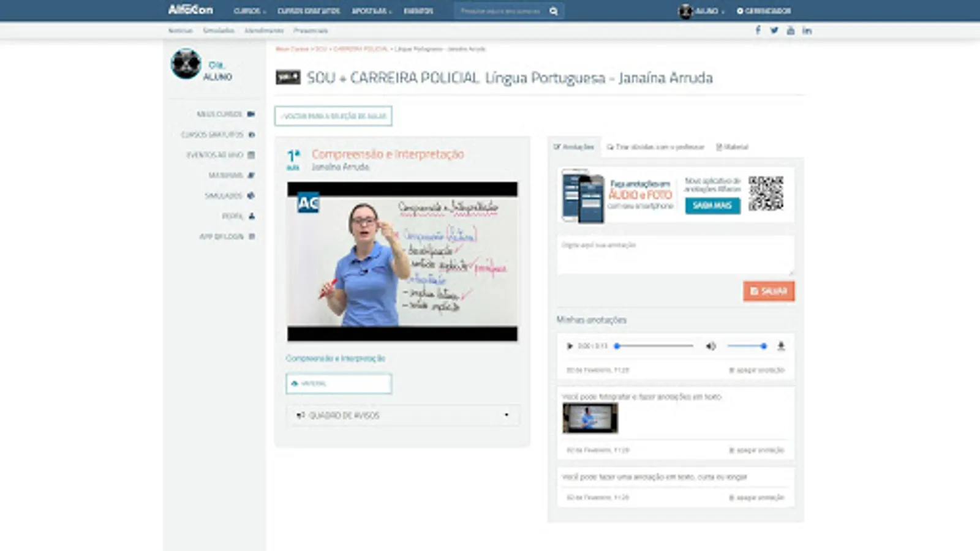The width and height of the screenshot is (980, 551).
Task: Delete the photo annotation via apagar anotação
Action: 756,450
